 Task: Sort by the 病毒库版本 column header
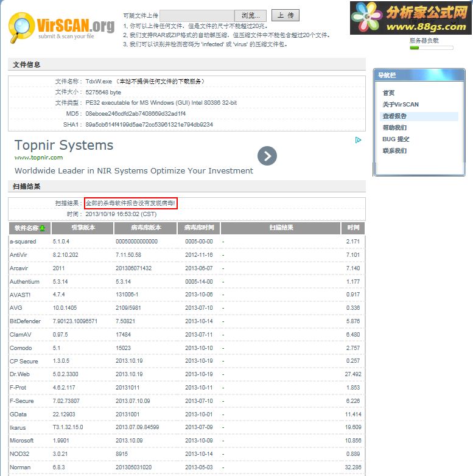click(x=145, y=228)
